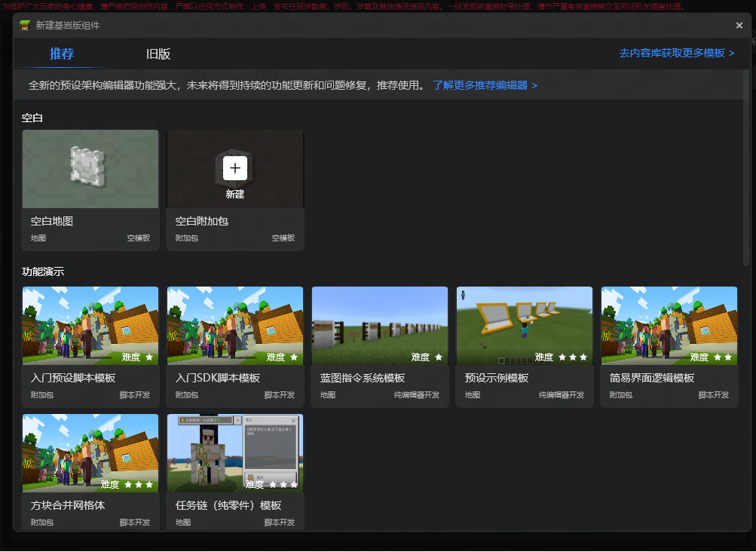Open 去内容库获取更多模板 link
This screenshot has width=756, height=552.
point(676,53)
